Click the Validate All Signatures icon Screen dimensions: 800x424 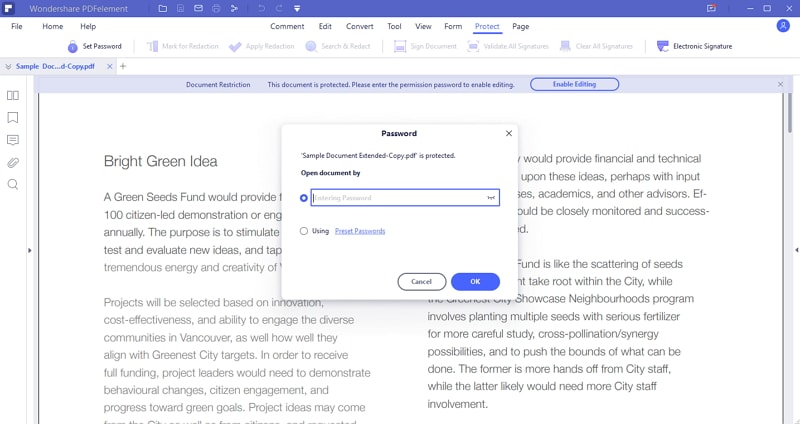(x=473, y=46)
